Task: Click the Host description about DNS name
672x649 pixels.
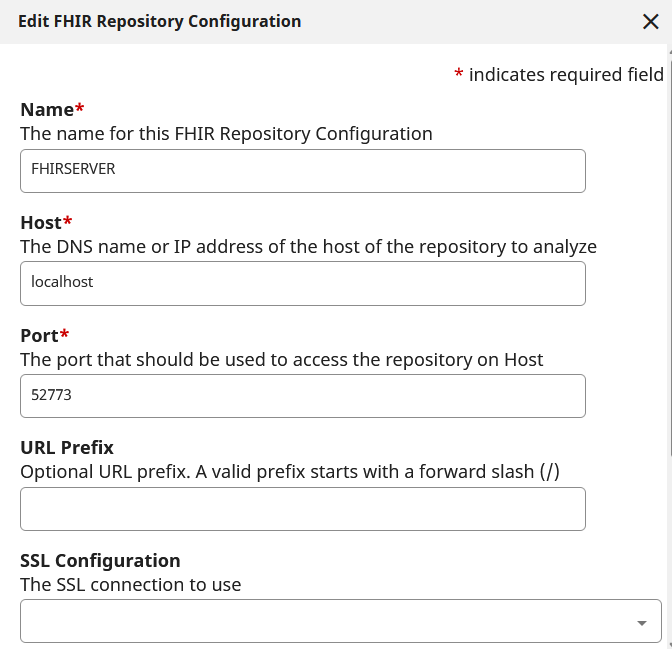Action: (x=308, y=246)
